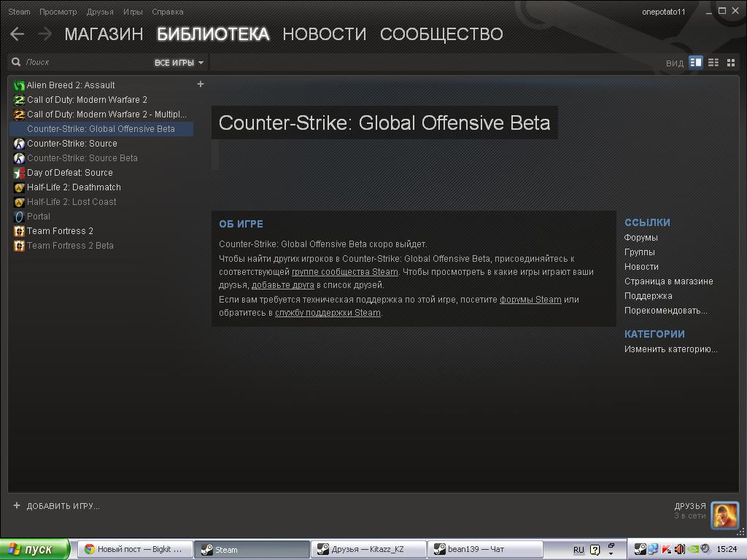The width and height of the screenshot is (747, 560).
Task: Select the Team Fortress 2 game icon
Action: [x=19, y=231]
